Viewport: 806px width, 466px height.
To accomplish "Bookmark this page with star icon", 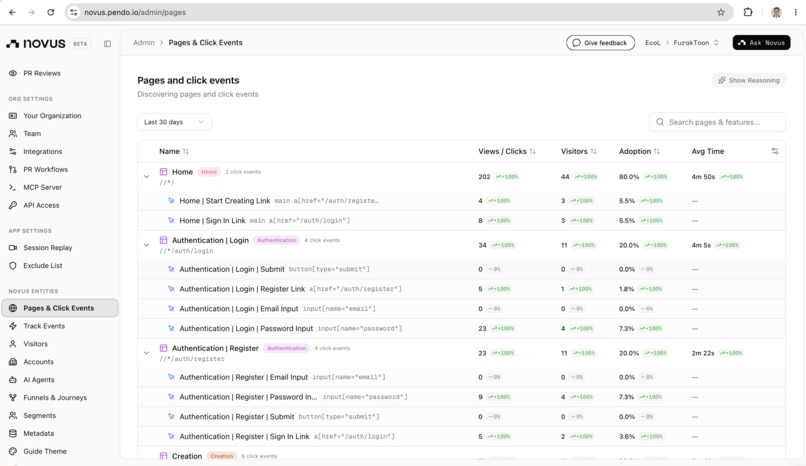I will 721,12.
